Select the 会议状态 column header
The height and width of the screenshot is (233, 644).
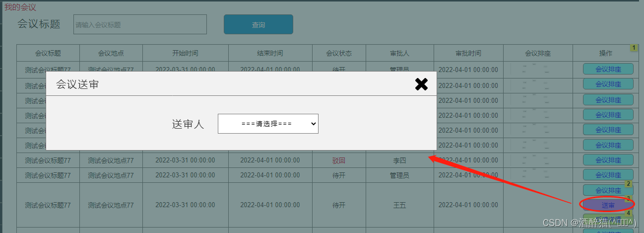[x=339, y=53]
